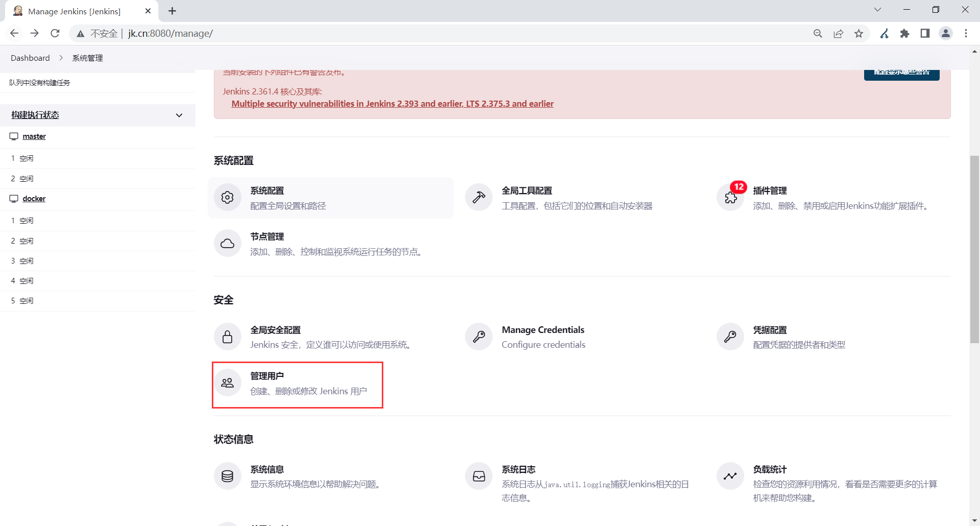The image size is (980, 526).
Task: Click the 系统日志 inbox icon
Action: point(479,476)
